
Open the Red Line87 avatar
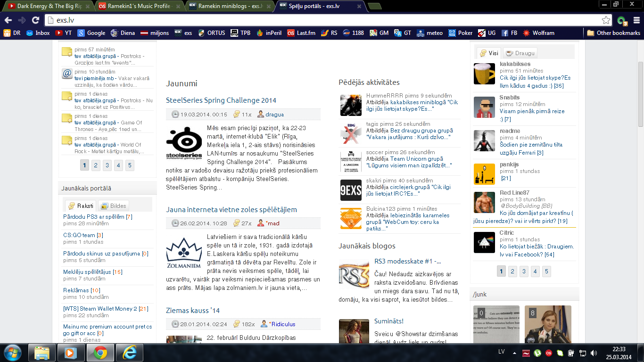[x=484, y=203]
